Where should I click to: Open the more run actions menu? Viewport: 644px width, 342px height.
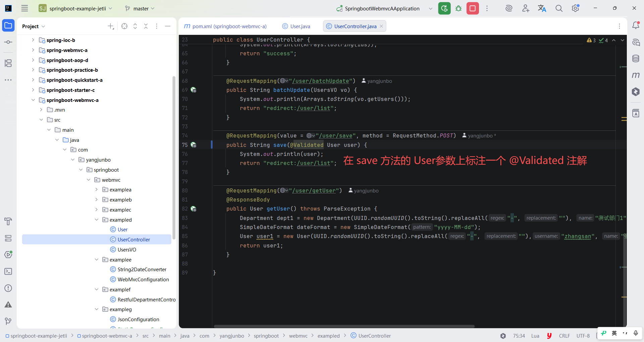click(487, 8)
